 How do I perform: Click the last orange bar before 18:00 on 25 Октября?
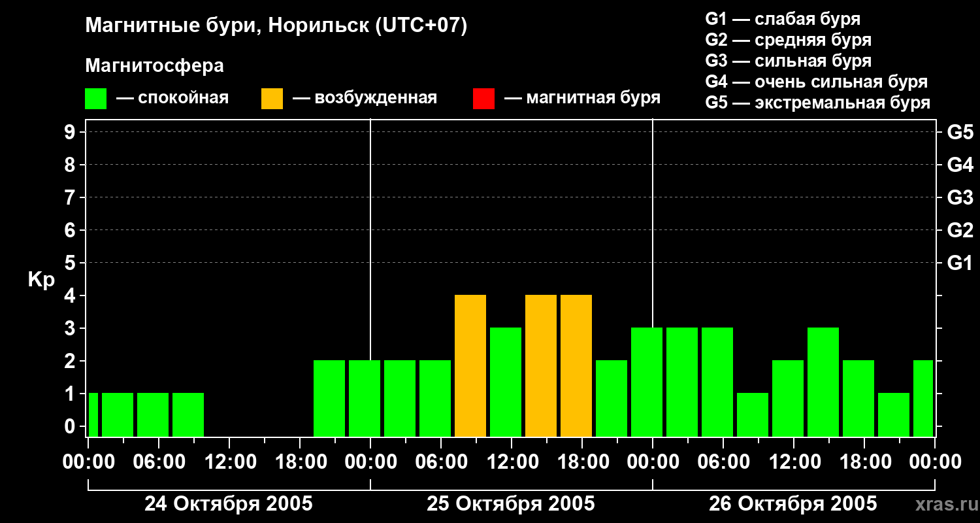576,365
